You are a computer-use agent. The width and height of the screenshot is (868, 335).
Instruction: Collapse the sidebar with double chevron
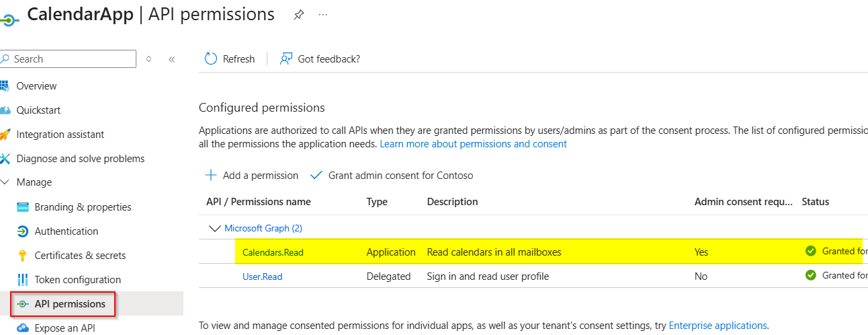tap(171, 59)
